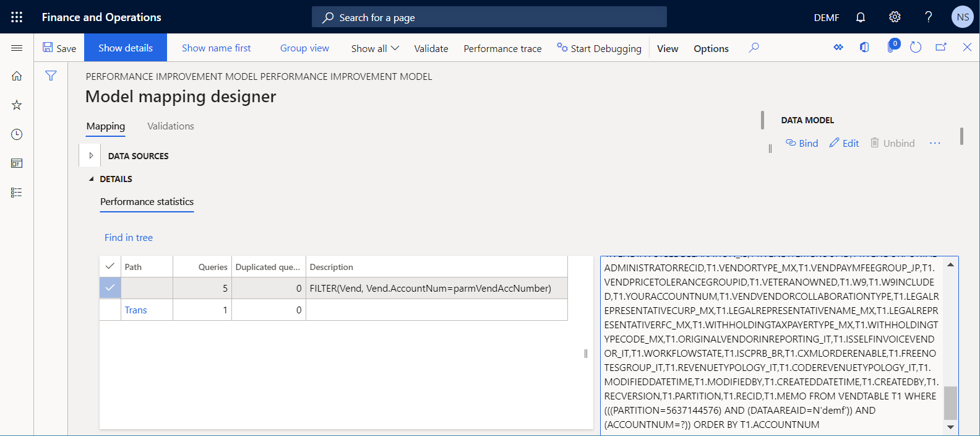
Task: Select Queries value 5 cell
Action: coord(202,288)
